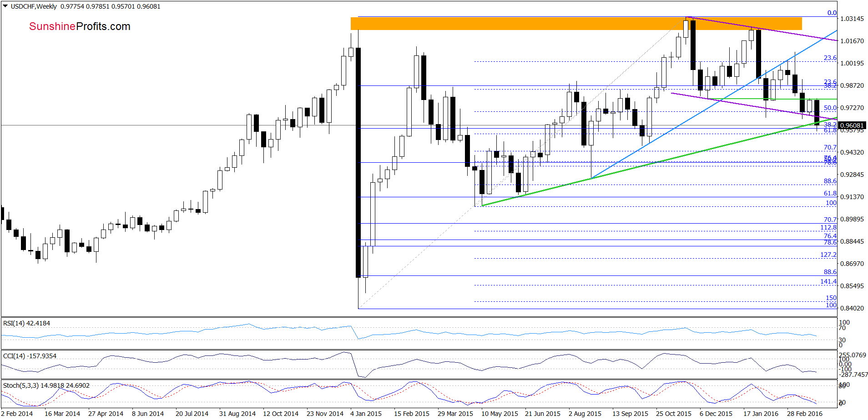Click the 150 Fibonacci extension label
Viewport: 868px width, 420px height.
[x=831, y=298]
